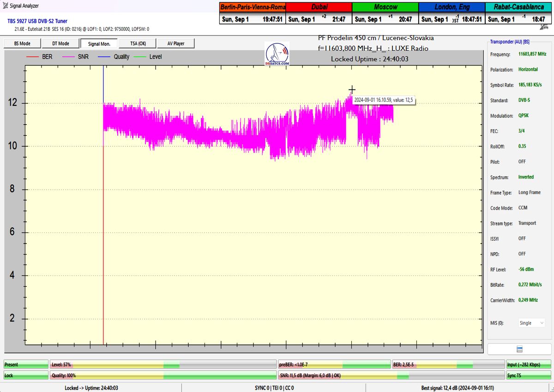Open the TSA (OK) tab
The height and width of the screenshot is (392, 554).
[x=137, y=43]
